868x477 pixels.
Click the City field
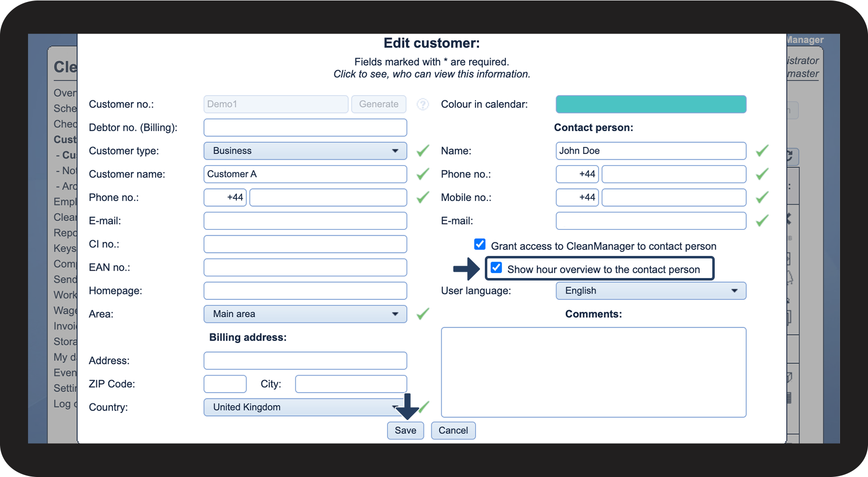click(351, 384)
